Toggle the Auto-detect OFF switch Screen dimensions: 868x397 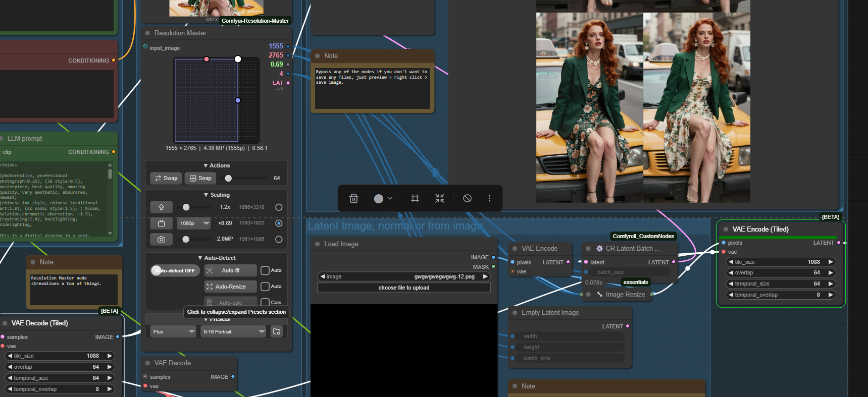coord(175,270)
